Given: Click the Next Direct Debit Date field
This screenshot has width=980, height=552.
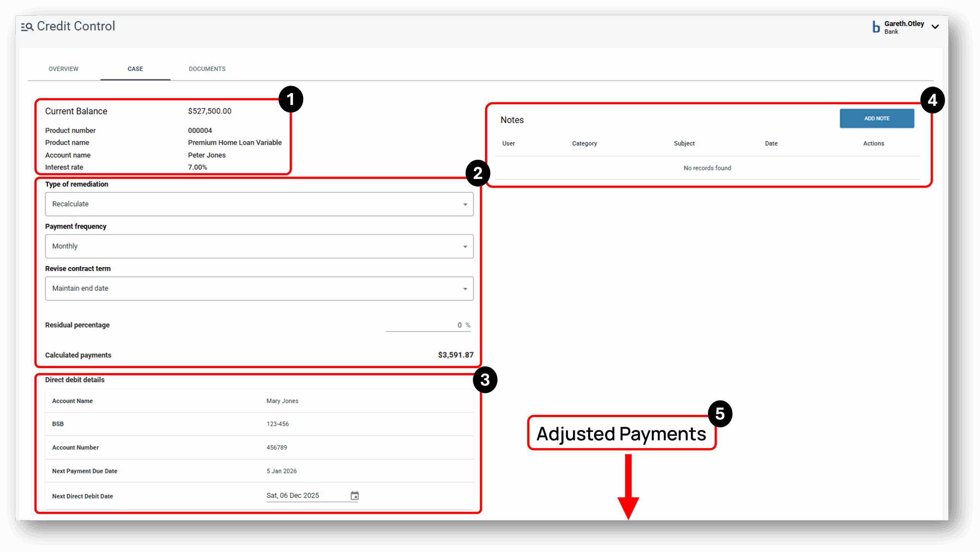Looking at the screenshot, I should pyautogui.click(x=306, y=496).
